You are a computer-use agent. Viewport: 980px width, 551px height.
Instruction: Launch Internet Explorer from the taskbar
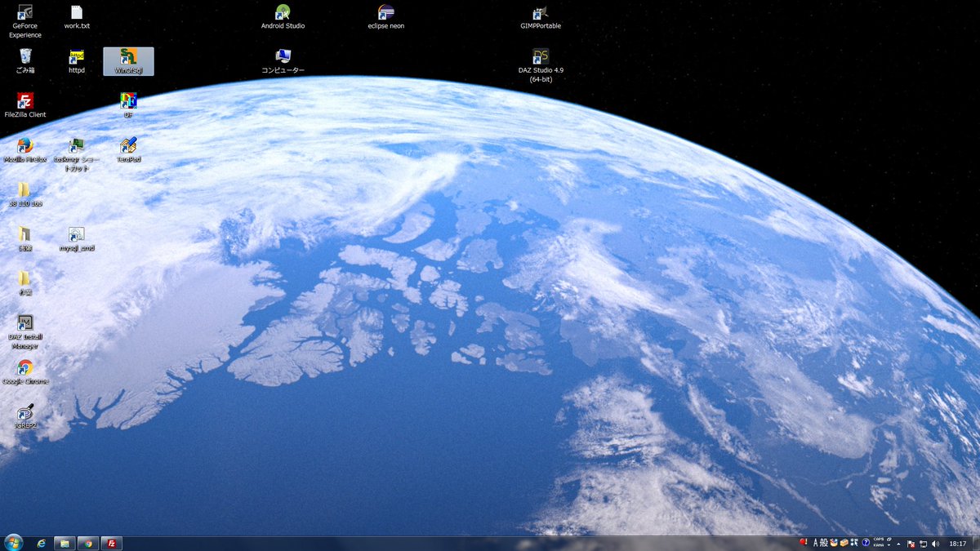[x=41, y=543]
